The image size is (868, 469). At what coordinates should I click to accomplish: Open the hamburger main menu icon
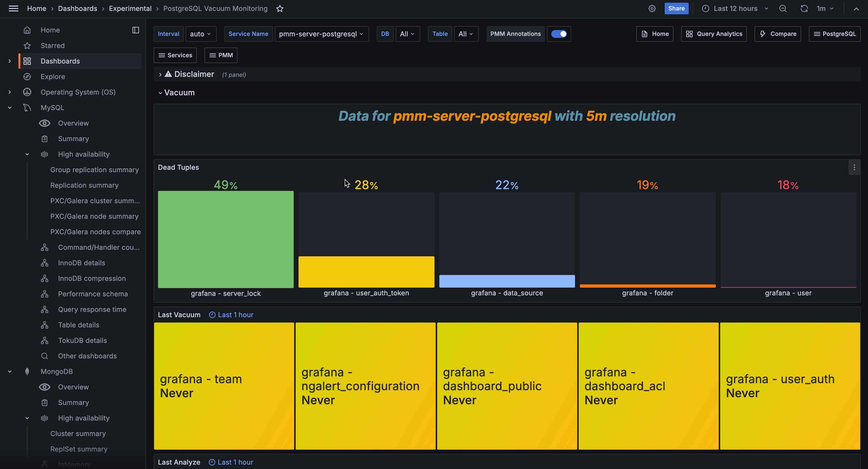[x=14, y=8]
